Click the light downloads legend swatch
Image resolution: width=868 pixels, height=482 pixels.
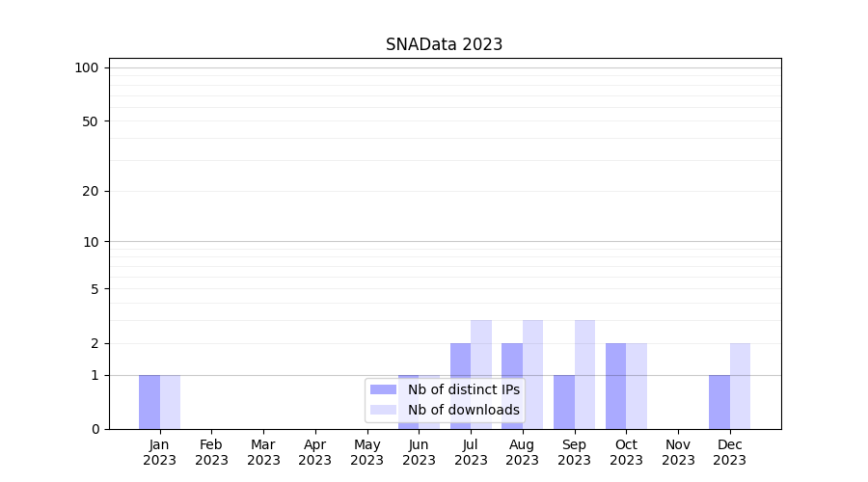pyautogui.click(x=383, y=410)
